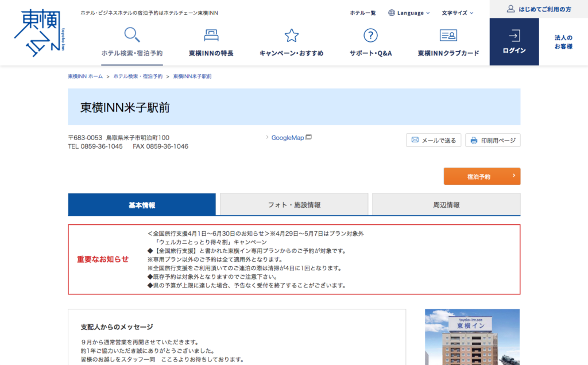
Task: Click the ホテル検索・宿泊予約 breadcrumb link
Action: coord(138,76)
